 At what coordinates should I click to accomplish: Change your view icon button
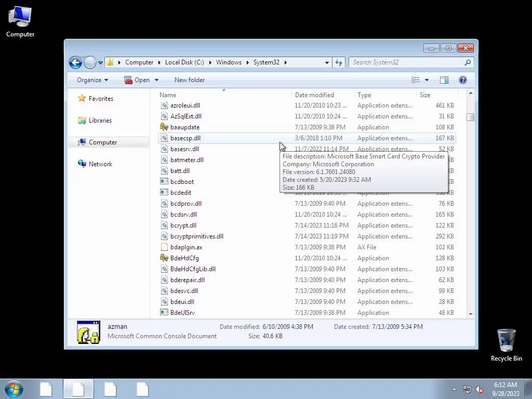415,79
